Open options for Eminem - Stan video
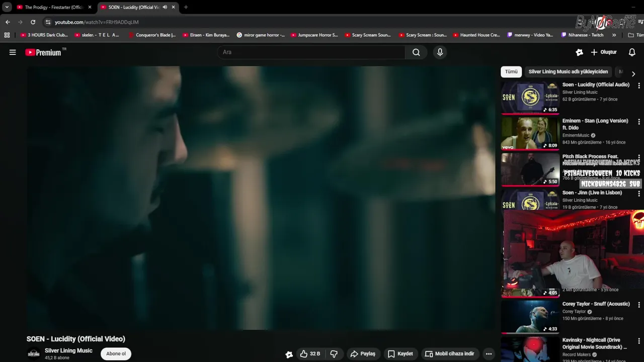The image size is (644, 362). [639, 122]
